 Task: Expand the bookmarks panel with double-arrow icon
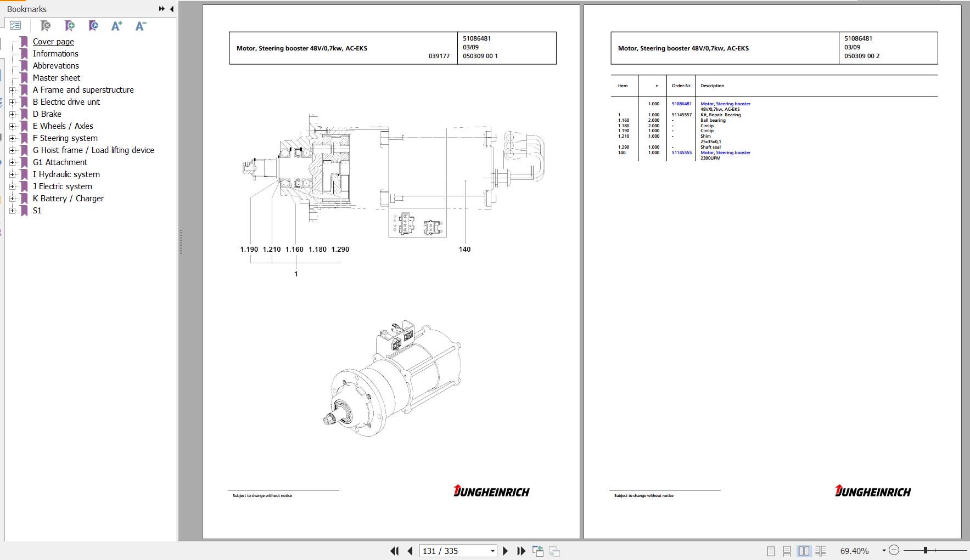[x=161, y=9]
